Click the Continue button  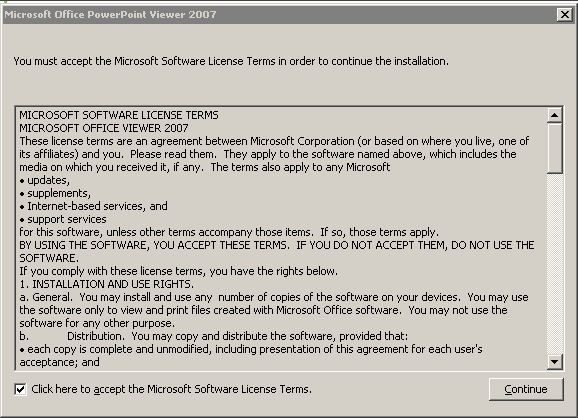526,389
